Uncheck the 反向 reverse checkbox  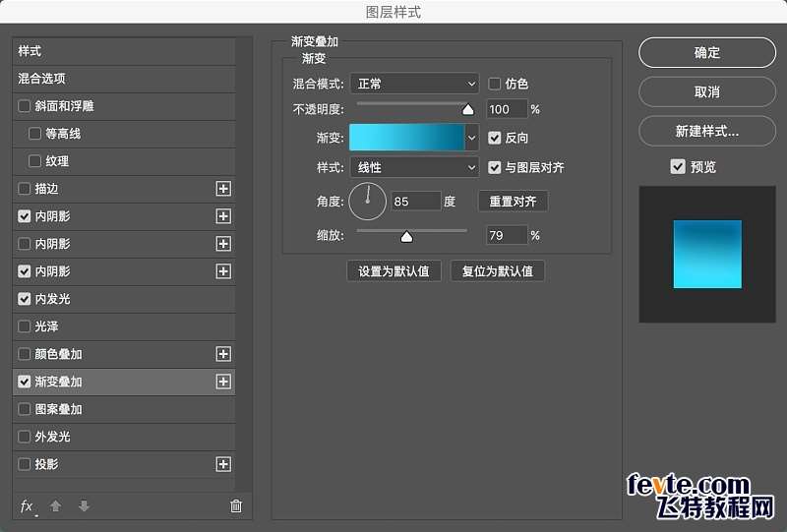[495, 138]
